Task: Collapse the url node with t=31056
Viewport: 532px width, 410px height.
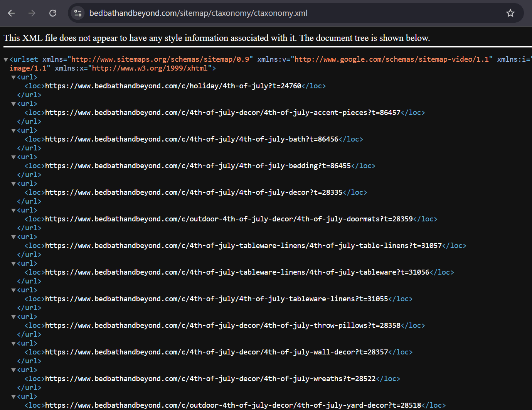Action: [13, 264]
